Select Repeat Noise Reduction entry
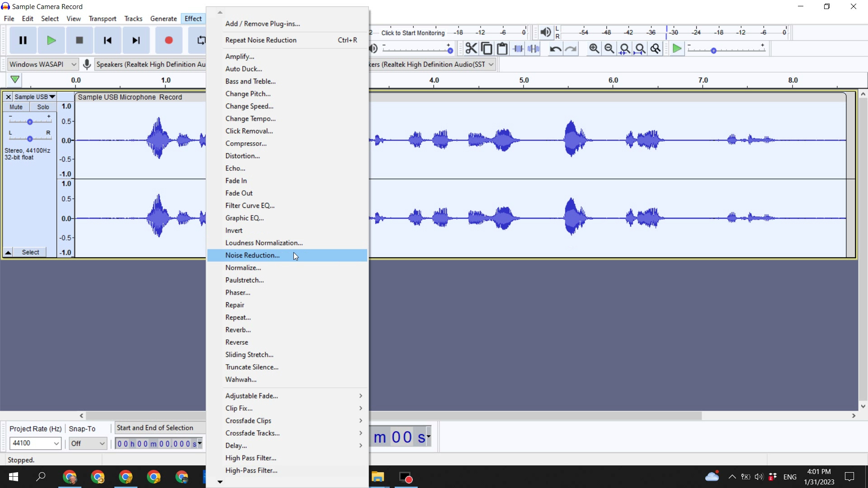Viewport: 868px width, 488px height. pyautogui.click(x=287, y=40)
